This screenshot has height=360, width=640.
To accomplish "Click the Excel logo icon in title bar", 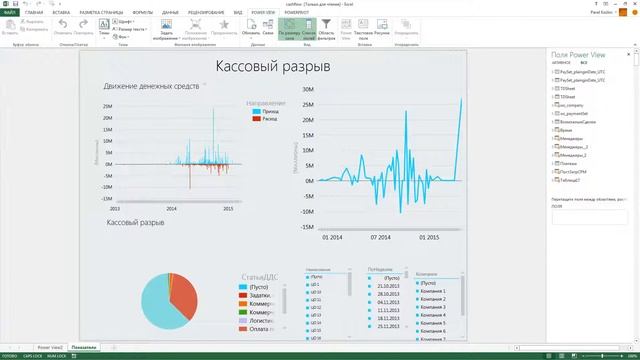I will coord(6,4).
